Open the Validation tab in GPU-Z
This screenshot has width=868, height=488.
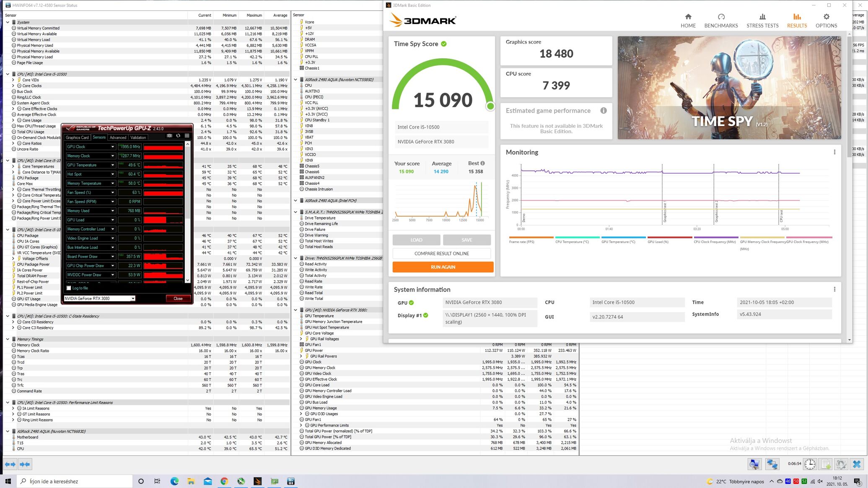click(x=138, y=137)
